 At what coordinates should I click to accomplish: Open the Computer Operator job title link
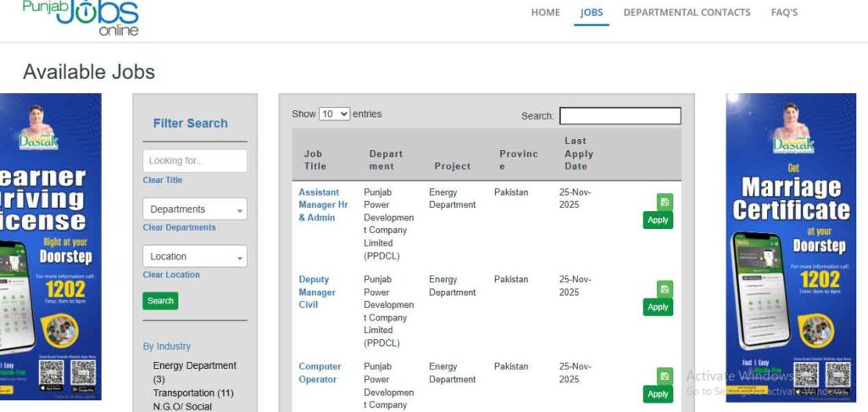319,373
